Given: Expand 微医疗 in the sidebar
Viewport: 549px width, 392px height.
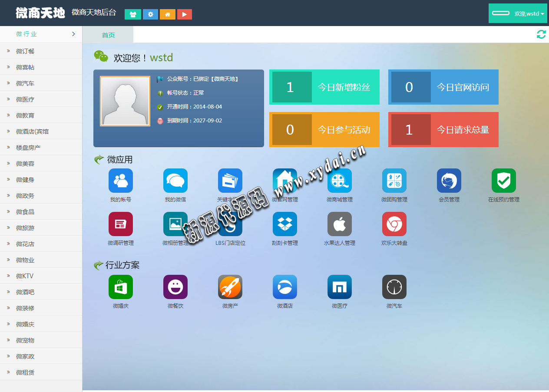Looking at the screenshot, I should point(41,99).
